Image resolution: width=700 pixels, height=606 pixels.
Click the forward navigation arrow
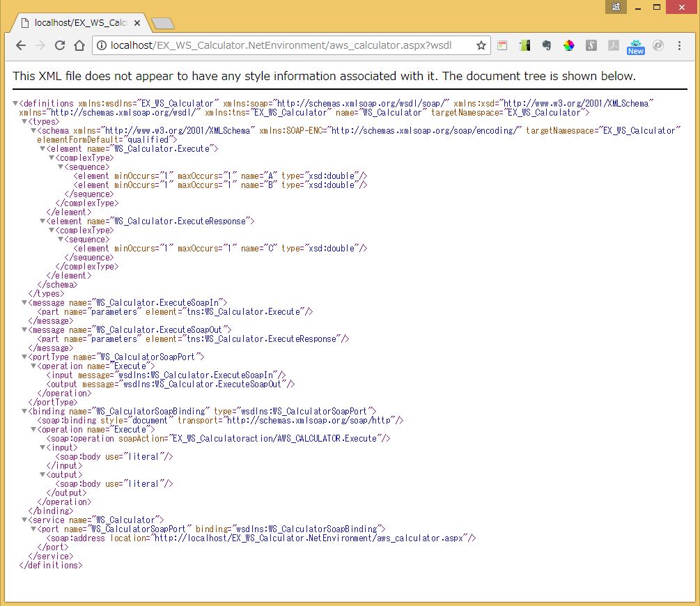[40, 45]
